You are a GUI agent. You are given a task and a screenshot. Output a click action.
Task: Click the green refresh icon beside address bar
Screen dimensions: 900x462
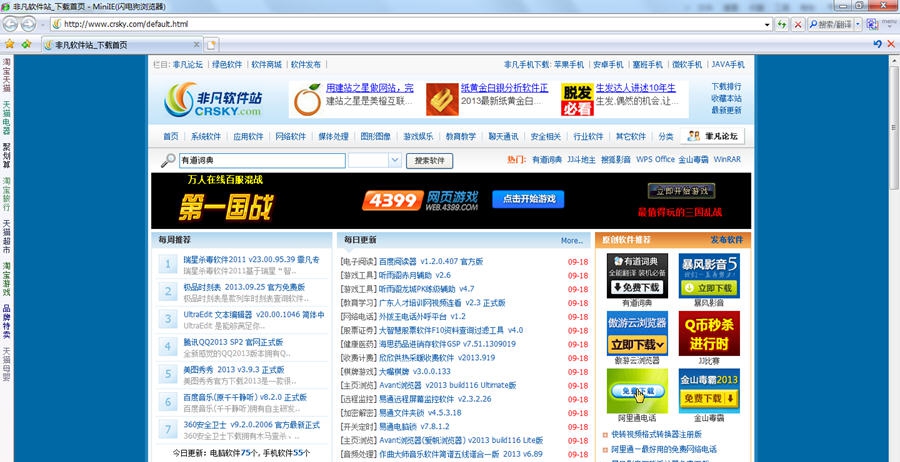[x=781, y=24]
